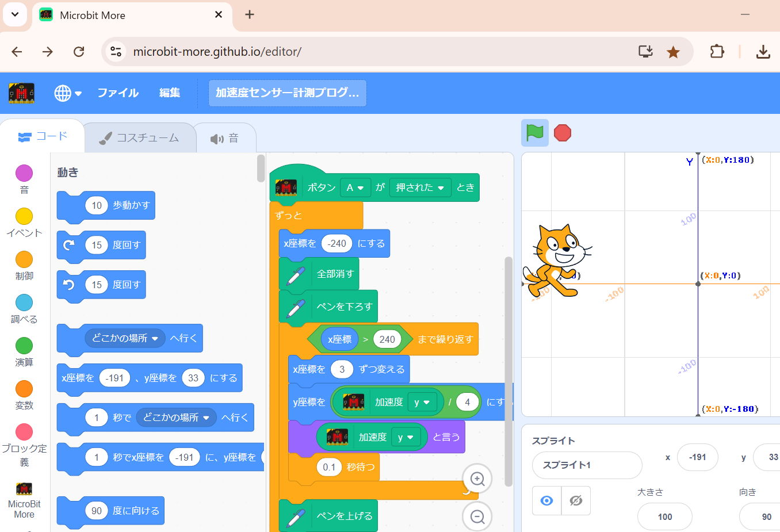Screen dimensions: 780x532
Task: Open the button A dropdown in the hat block
Action: (355, 187)
